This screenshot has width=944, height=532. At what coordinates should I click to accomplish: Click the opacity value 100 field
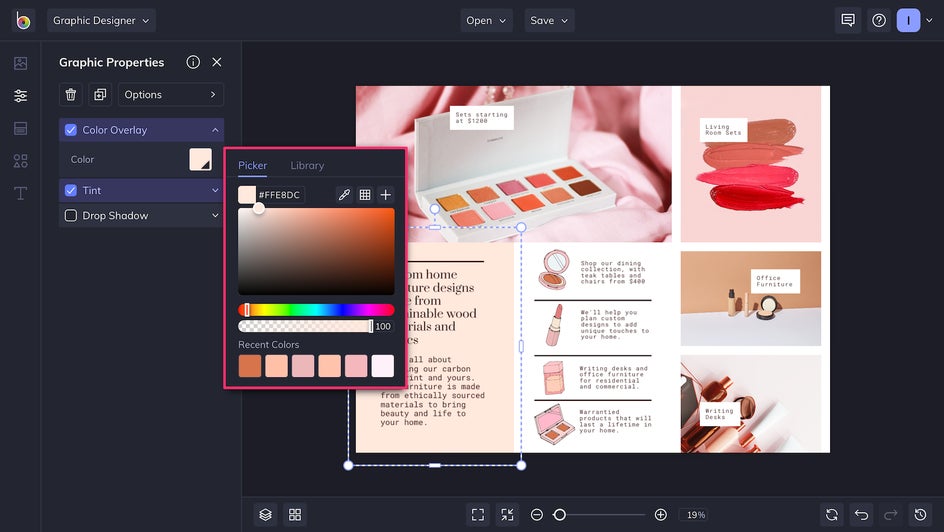click(383, 326)
